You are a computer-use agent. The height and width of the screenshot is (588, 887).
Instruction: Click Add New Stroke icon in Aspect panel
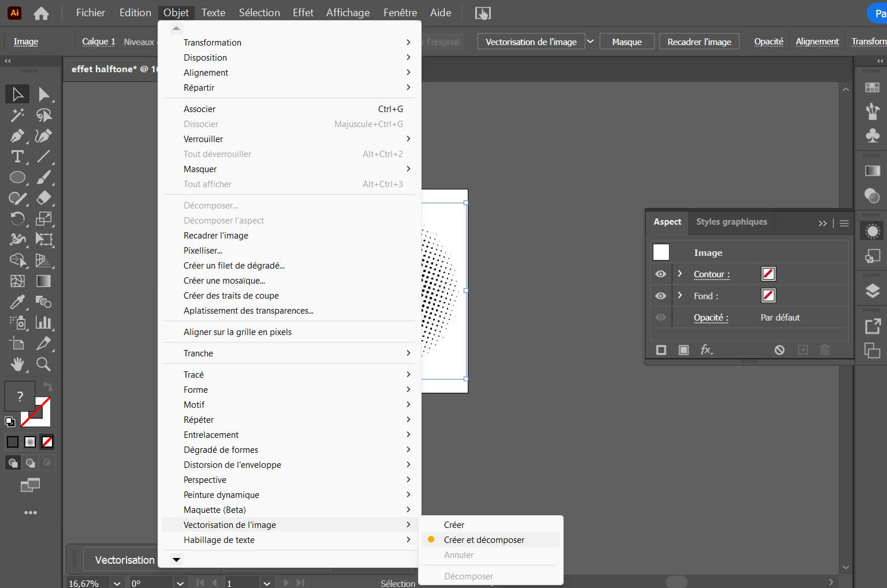(661, 349)
